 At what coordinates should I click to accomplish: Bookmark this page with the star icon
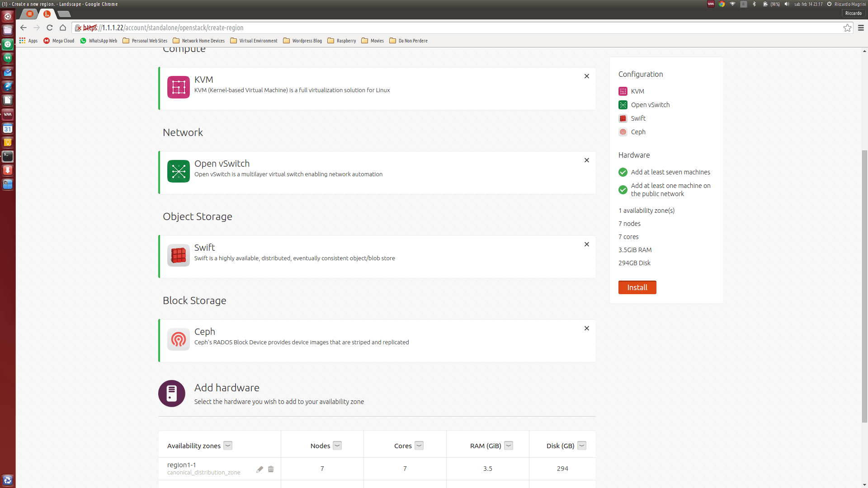click(847, 28)
